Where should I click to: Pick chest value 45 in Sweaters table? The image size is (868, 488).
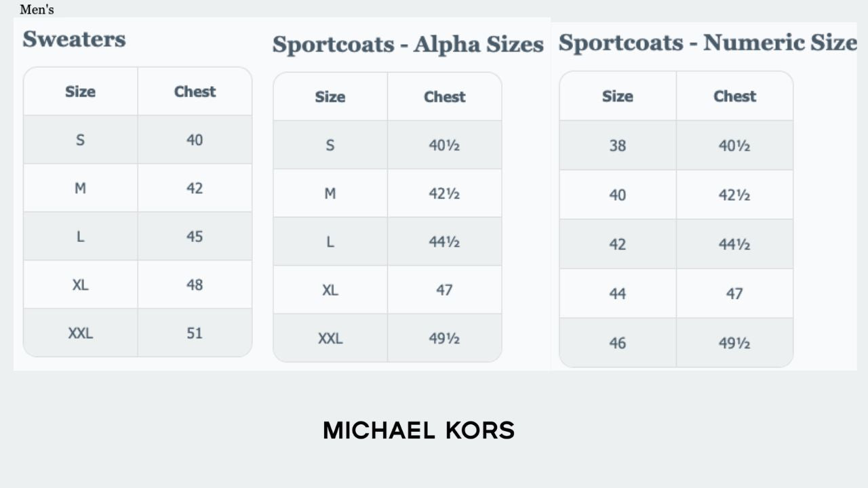tap(195, 237)
